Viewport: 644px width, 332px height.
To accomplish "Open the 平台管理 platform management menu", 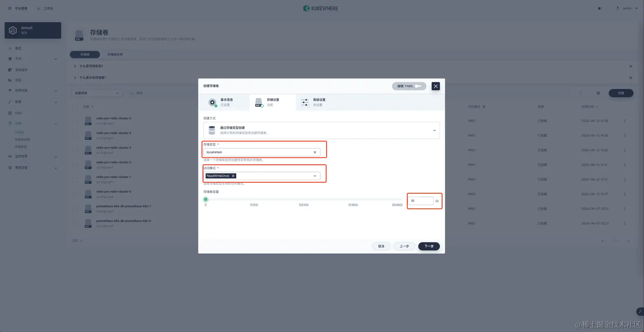I will coord(18,8).
